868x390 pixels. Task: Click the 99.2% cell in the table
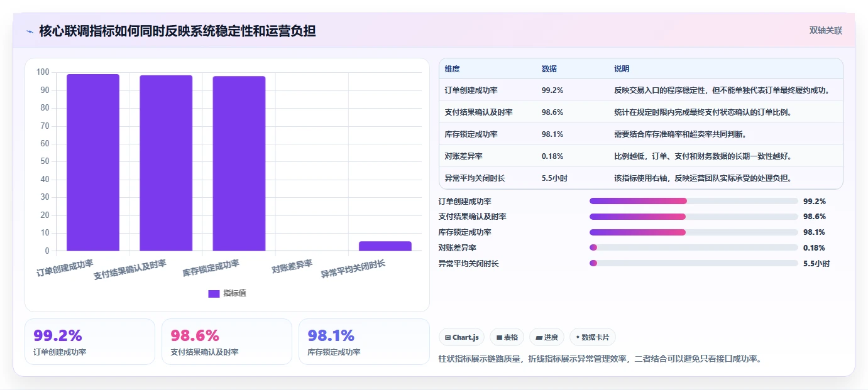point(552,90)
